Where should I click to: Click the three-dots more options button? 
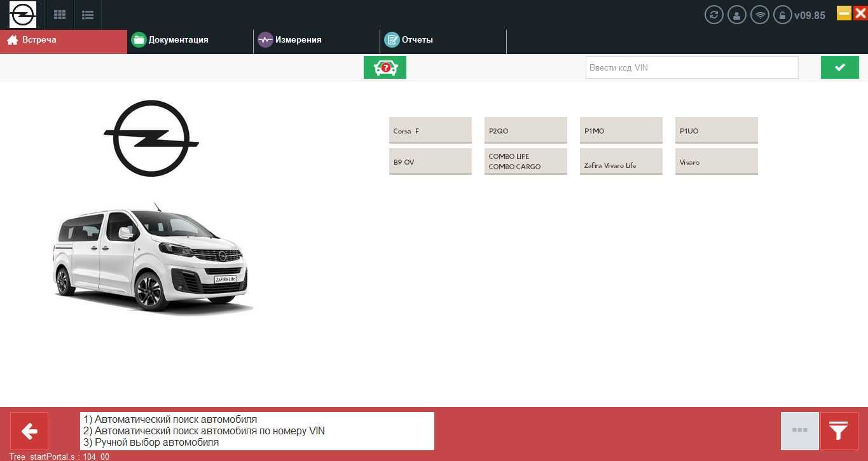tap(800, 431)
